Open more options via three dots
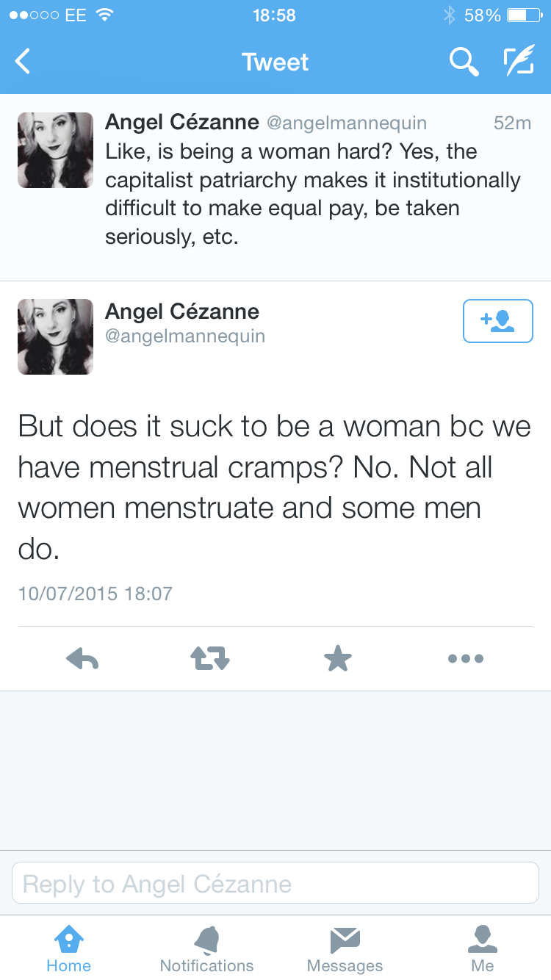Screen dimensions: 551x980 point(466,658)
